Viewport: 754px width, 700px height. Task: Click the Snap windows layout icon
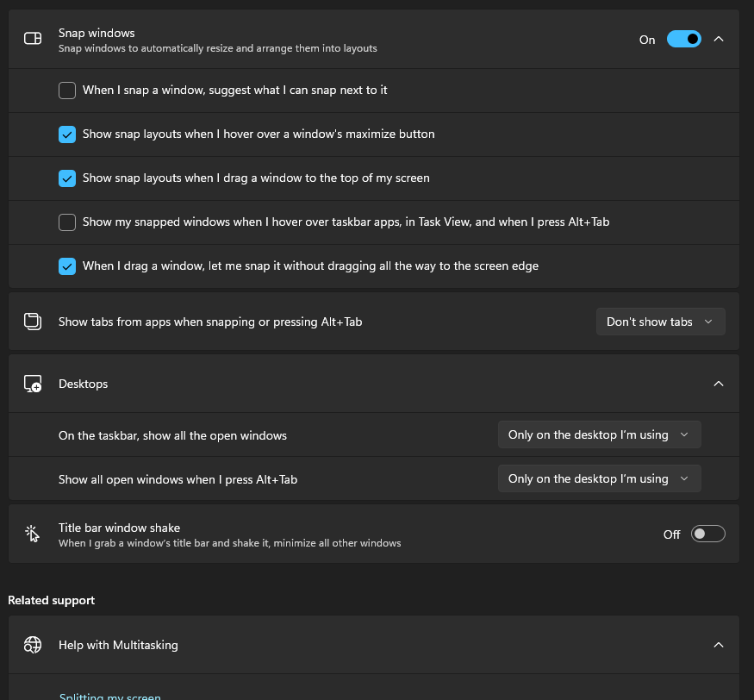pos(33,39)
